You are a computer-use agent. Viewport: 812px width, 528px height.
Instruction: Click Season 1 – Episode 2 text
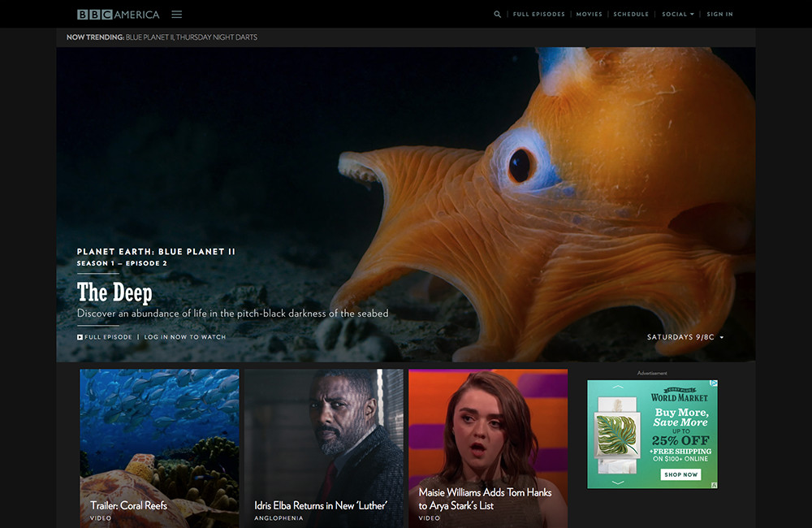point(122,263)
